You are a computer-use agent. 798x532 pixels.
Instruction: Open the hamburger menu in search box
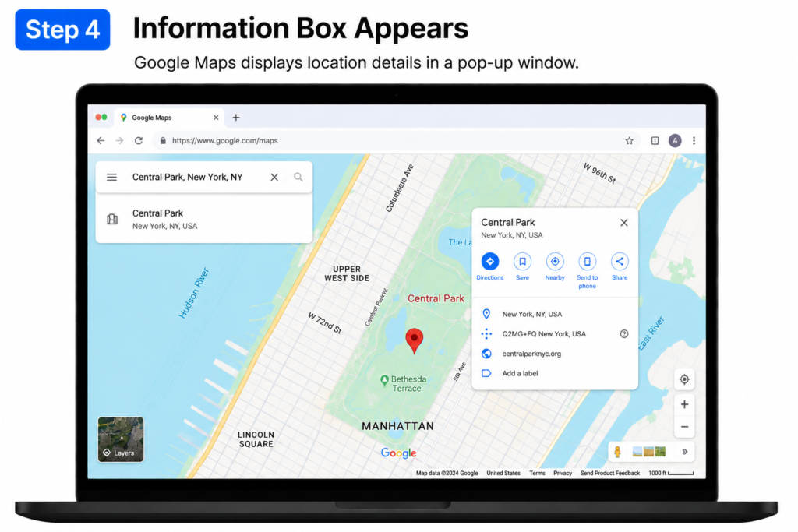(111, 177)
